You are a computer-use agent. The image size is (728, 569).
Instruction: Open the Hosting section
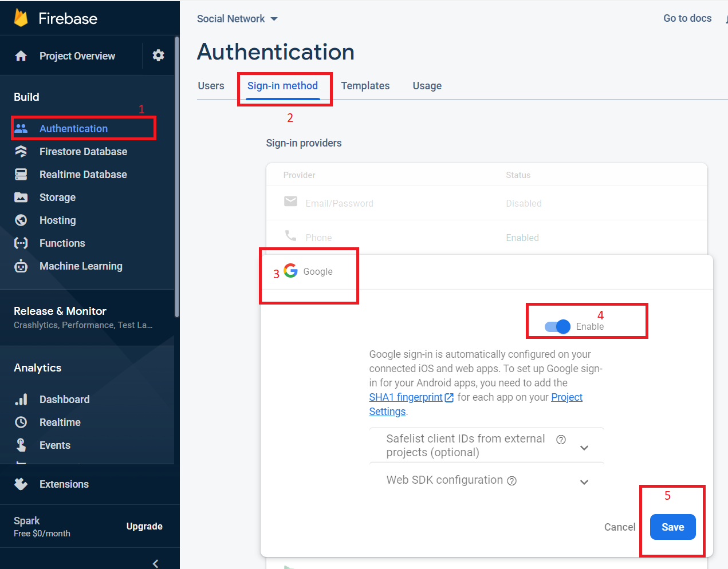pos(21,220)
